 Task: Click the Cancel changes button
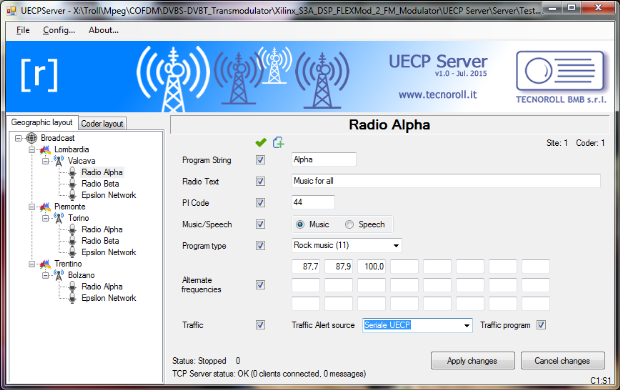[x=562, y=361]
